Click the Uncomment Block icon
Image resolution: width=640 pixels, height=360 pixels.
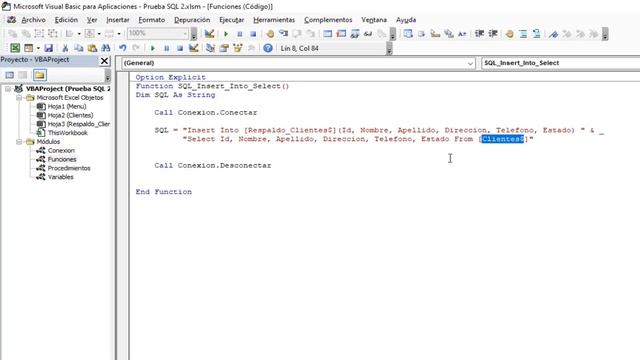coord(536,34)
